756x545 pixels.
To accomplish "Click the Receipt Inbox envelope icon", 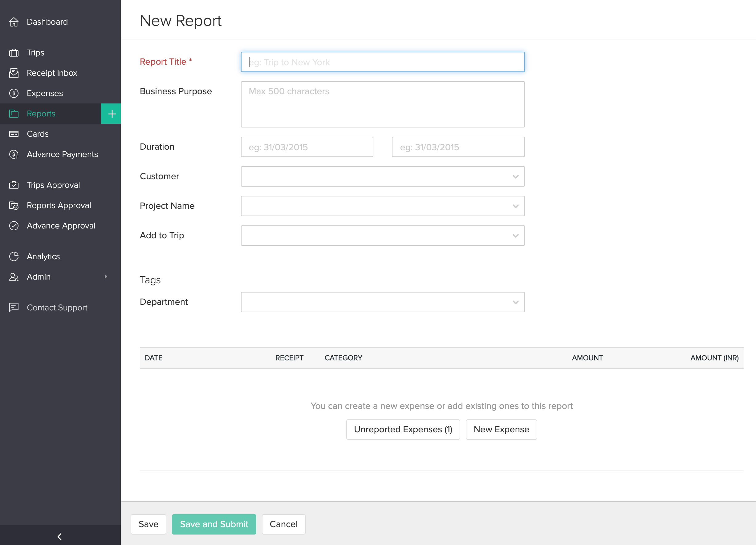I will tap(14, 73).
